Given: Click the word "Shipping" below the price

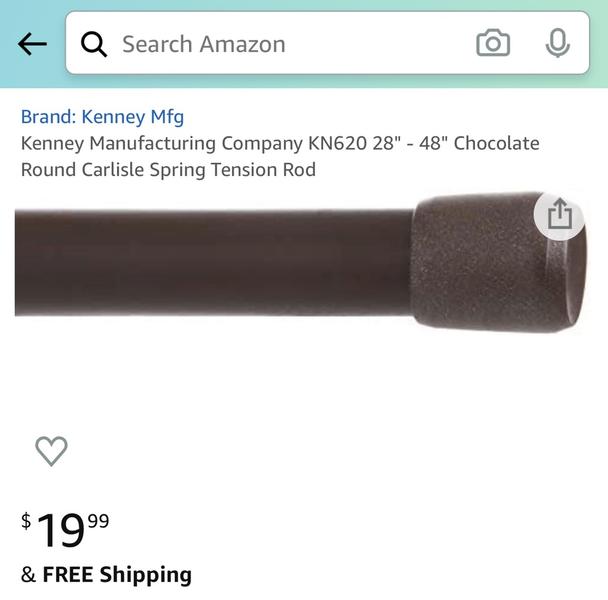Looking at the screenshot, I should tap(146, 574).
